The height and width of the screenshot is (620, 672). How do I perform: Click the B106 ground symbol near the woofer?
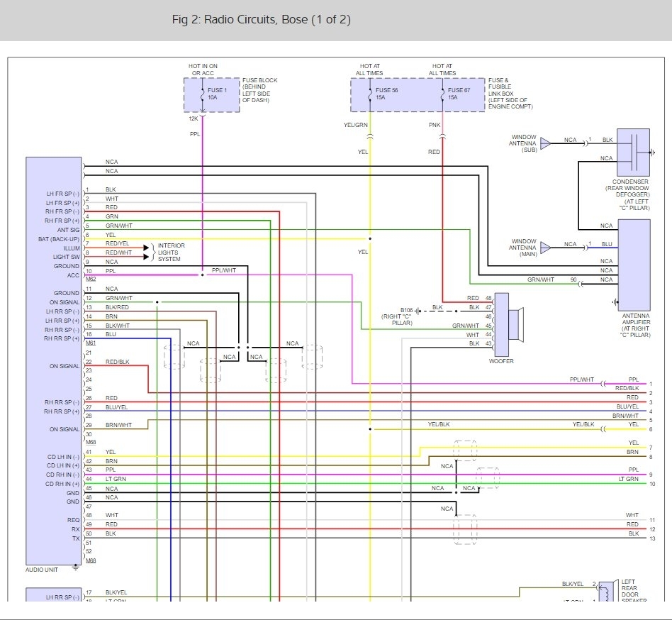418,310
